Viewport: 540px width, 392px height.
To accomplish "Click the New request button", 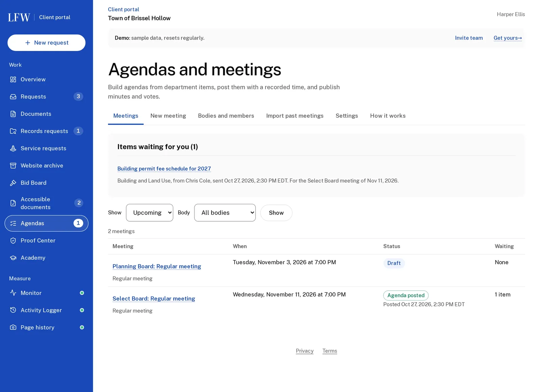I will 47,43.
